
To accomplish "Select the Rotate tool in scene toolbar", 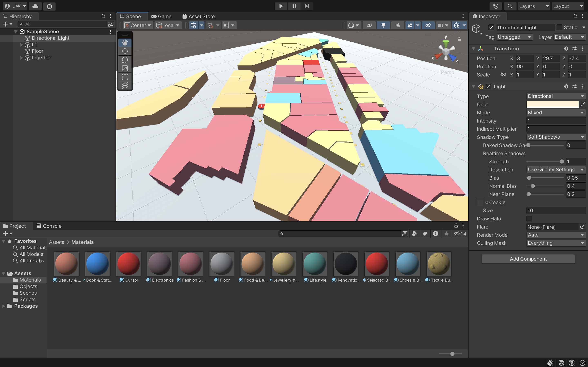I will coord(125,60).
